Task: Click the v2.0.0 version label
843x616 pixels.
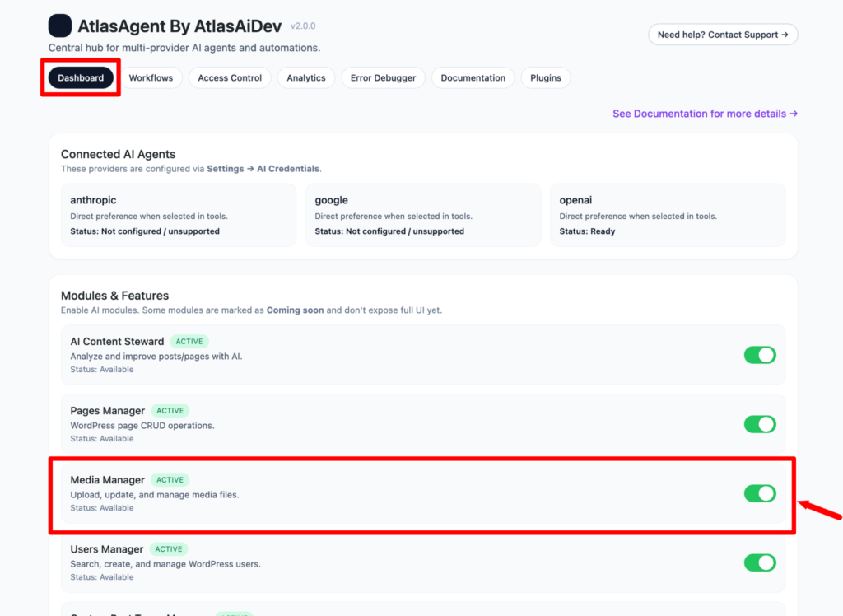Action: point(303,26)
